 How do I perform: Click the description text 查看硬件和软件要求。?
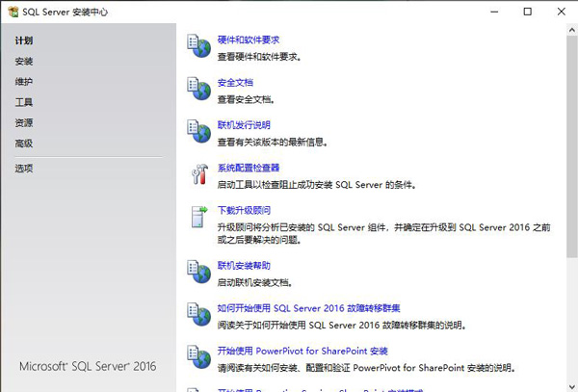(259, 57)
